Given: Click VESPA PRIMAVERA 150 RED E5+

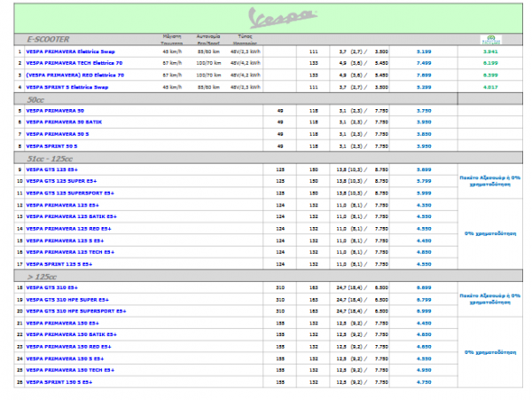Looking at the screenshot, I should click(68, 347).
